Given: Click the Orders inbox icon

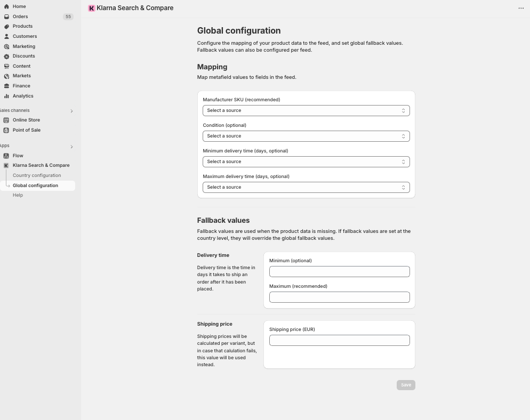Looking at the screenshot, I should coord(6,17).
